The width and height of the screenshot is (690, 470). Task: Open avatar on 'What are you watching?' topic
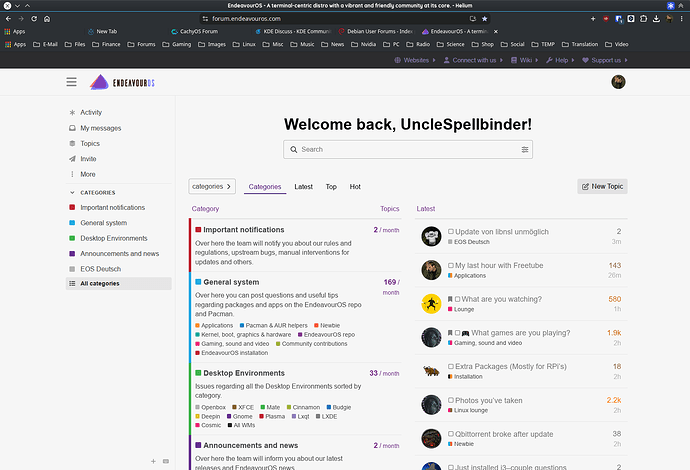click(431, 304)
